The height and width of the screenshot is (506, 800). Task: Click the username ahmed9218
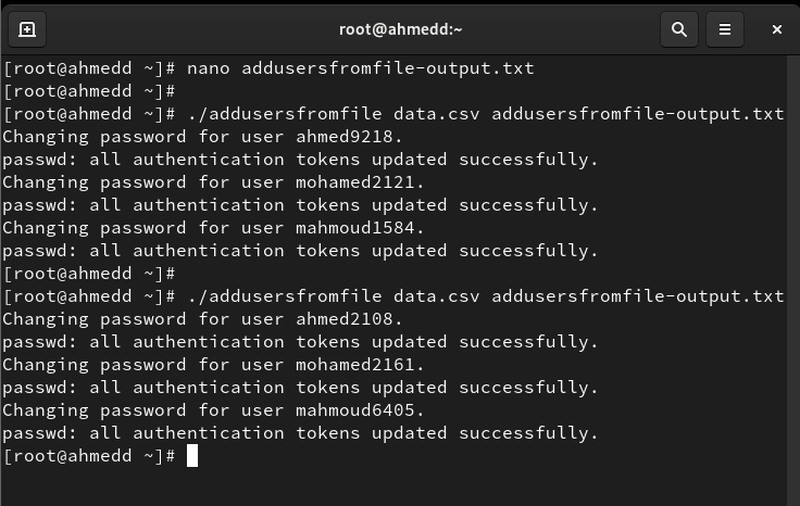344,137
